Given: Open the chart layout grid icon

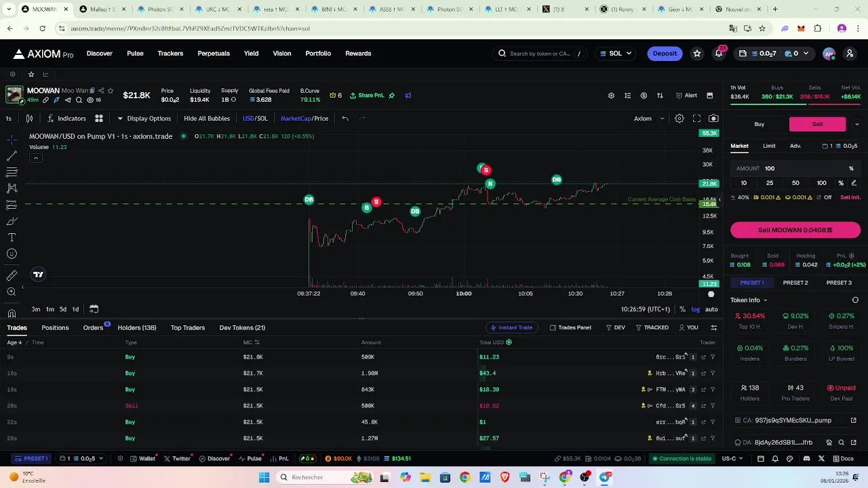Looking at the screenshot, I should [x=99, y=119].
